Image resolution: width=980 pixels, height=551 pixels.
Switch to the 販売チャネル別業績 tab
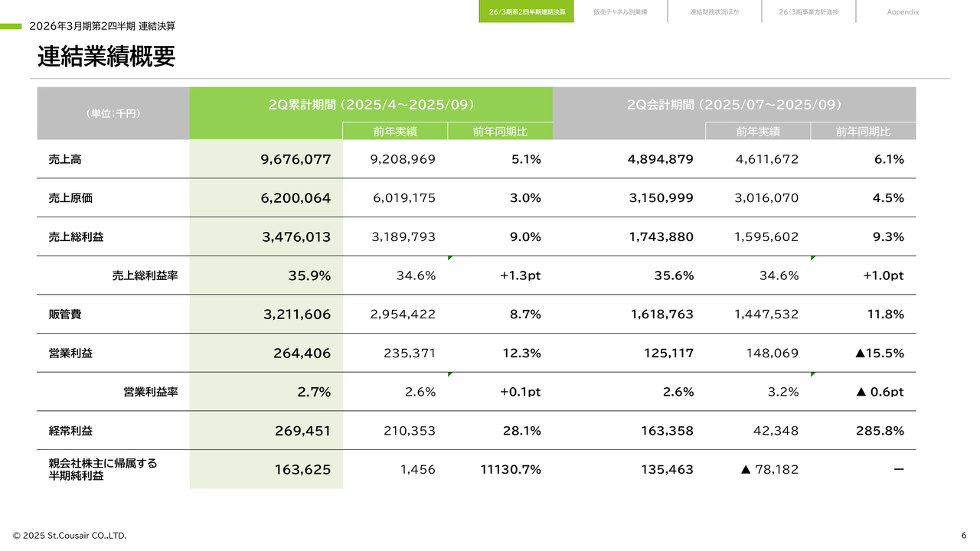coord(620,11)
